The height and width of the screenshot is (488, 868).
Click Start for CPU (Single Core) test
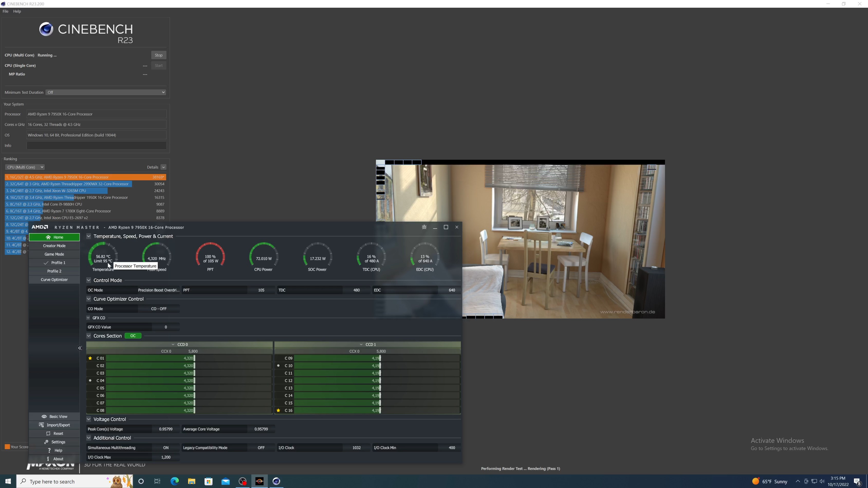point(158,65)
